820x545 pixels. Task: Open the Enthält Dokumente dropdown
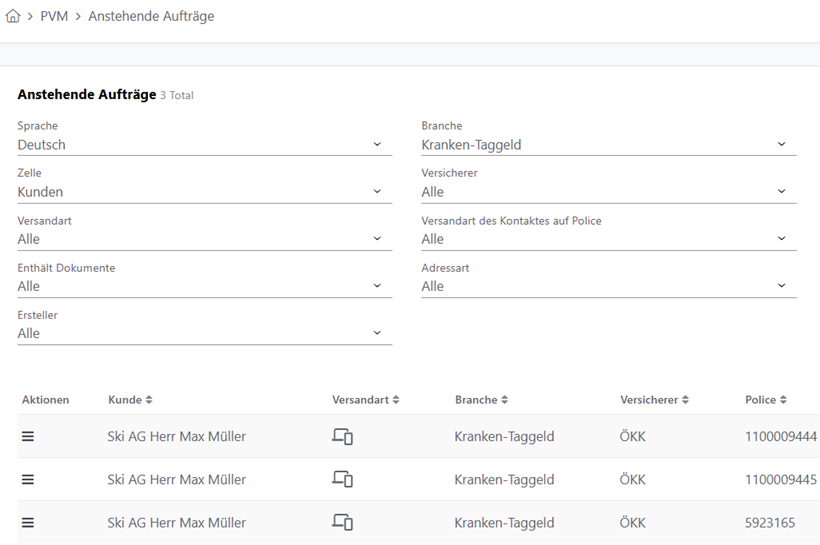coord(204,286)
